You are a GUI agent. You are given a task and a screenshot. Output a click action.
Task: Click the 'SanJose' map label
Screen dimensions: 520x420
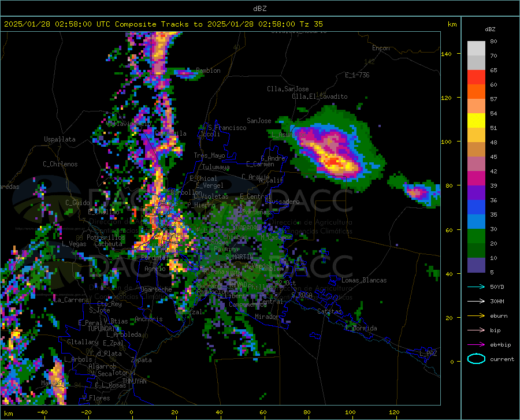tap(259, 121)
